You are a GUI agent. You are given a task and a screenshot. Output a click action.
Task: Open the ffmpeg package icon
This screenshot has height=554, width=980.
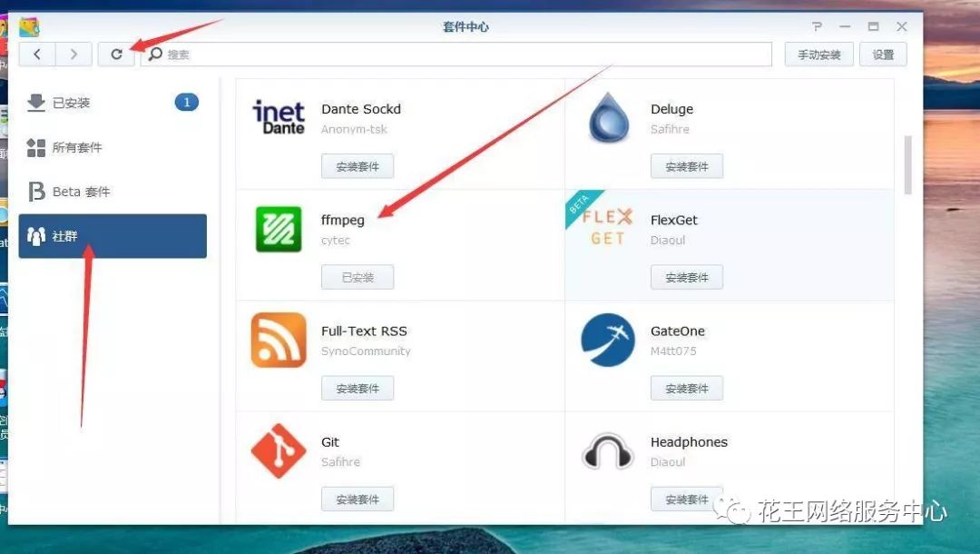(278, 229)
